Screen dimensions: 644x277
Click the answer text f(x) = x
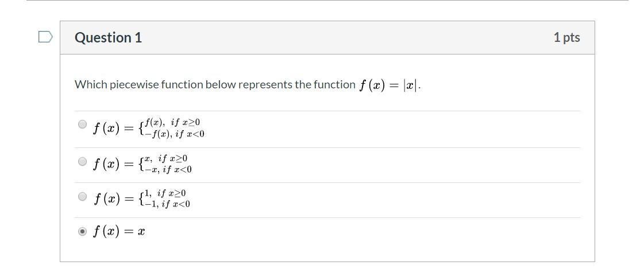119,232
